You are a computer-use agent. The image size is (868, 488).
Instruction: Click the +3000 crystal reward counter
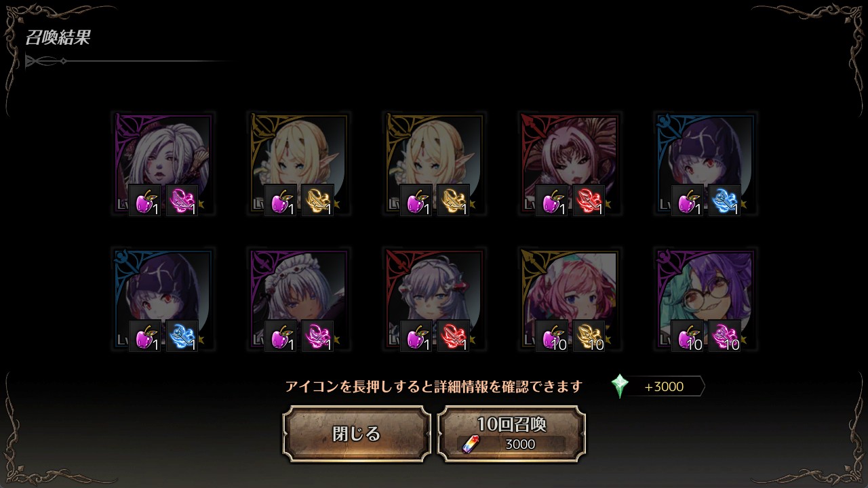665,386
